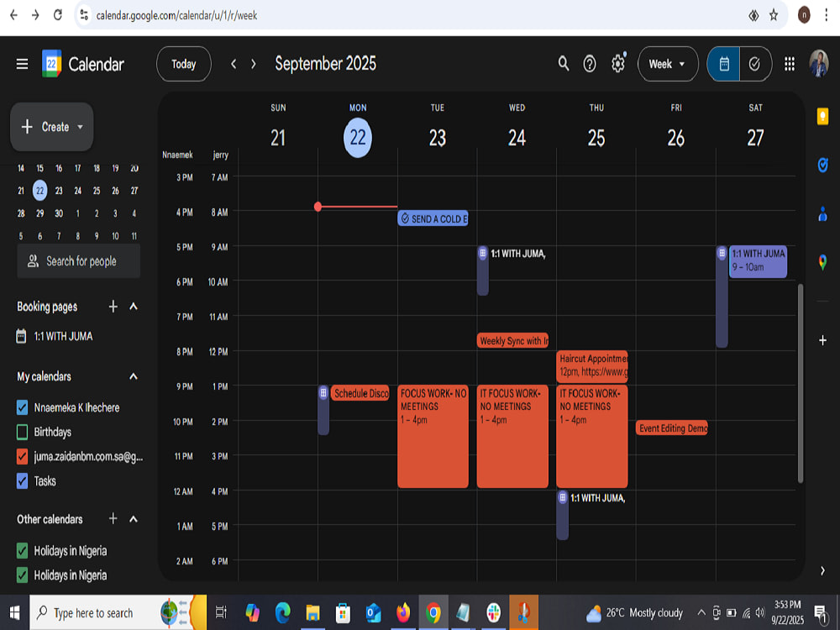840x630 pixels.
Task: Open Contacts side panel icon
Action: [x=823, y=213]
